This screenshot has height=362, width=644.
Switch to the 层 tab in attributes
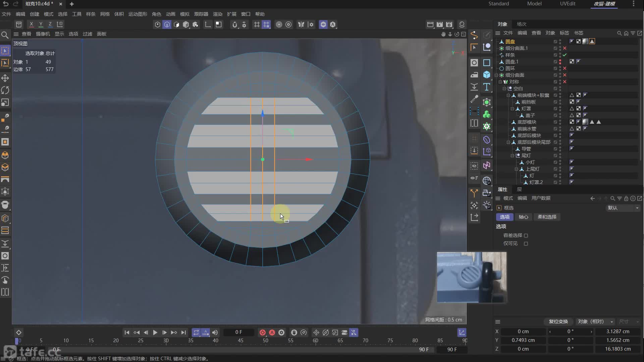519,189
